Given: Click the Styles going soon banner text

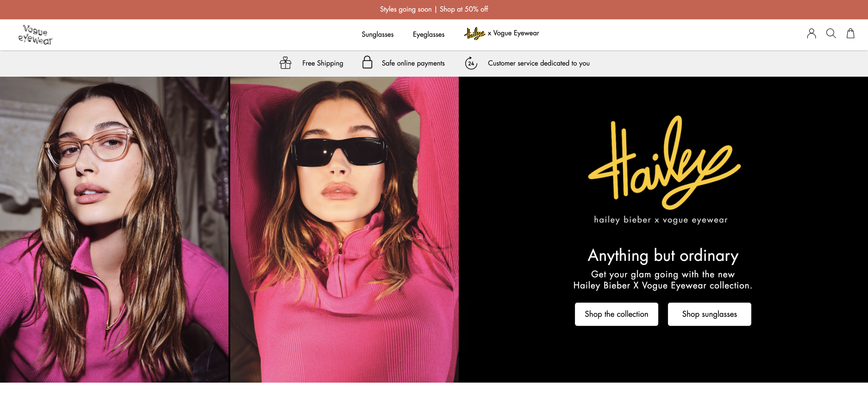Looking at the screenshot, I should [406, 9].
